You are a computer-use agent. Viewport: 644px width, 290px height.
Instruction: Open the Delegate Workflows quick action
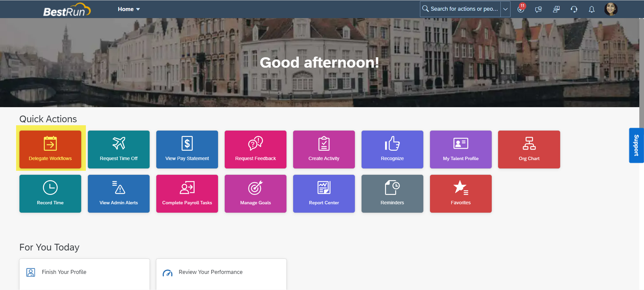coord(50,149)
